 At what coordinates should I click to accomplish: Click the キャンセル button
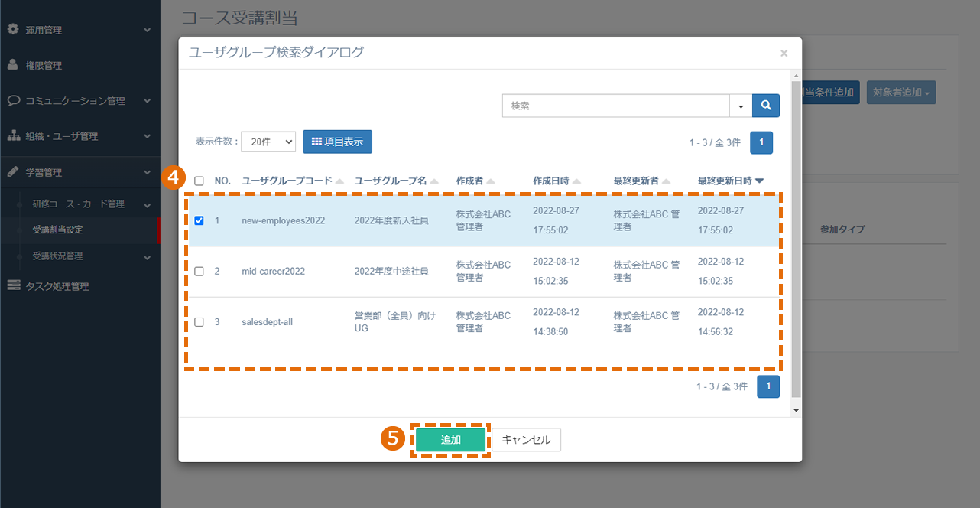point(526,440)
